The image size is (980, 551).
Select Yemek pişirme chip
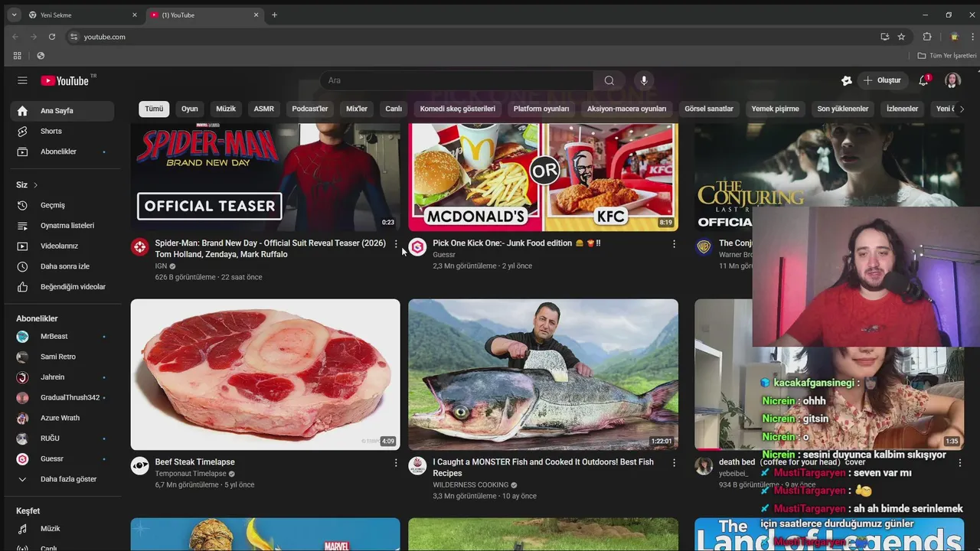point(776,109)
